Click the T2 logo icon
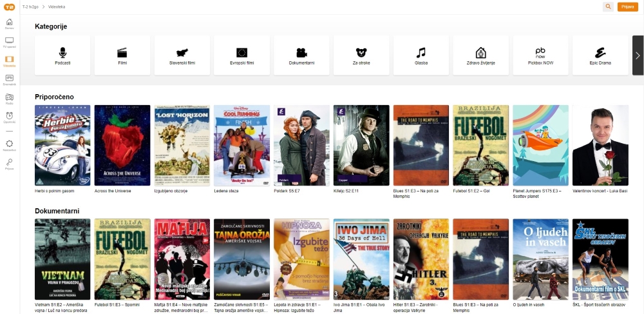This screenshot has height=314, width=644. [x=9, y=7]
